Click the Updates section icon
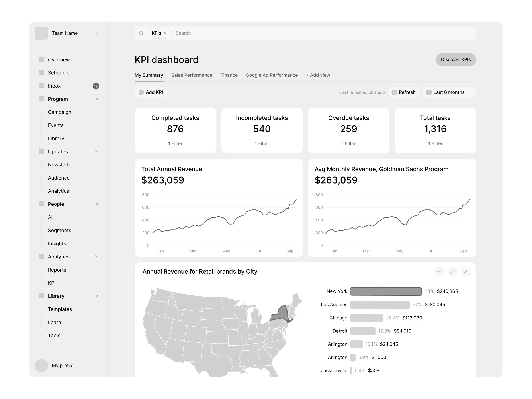 pyautogui.click(x=41, y=151)
